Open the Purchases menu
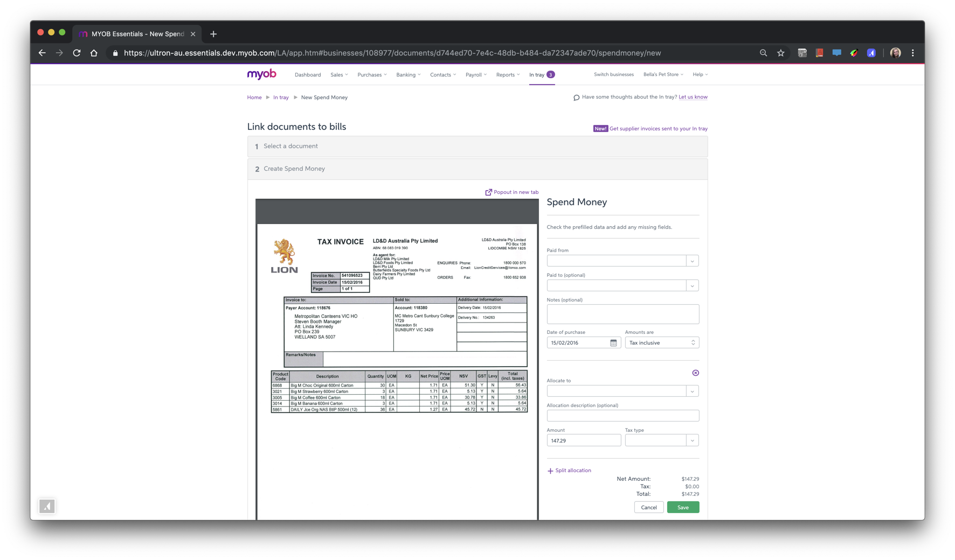Viewport: 955px width, 560px height. click(x=372, y=75)
